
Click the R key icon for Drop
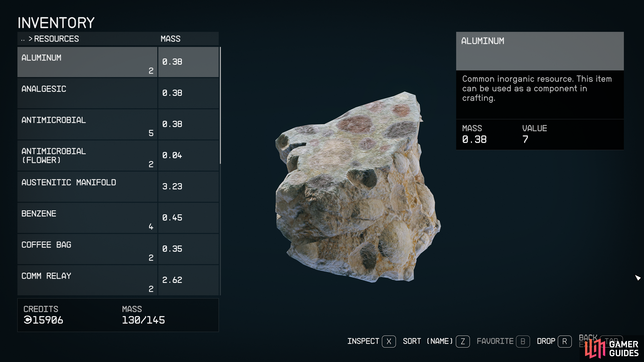pos(565,342)
